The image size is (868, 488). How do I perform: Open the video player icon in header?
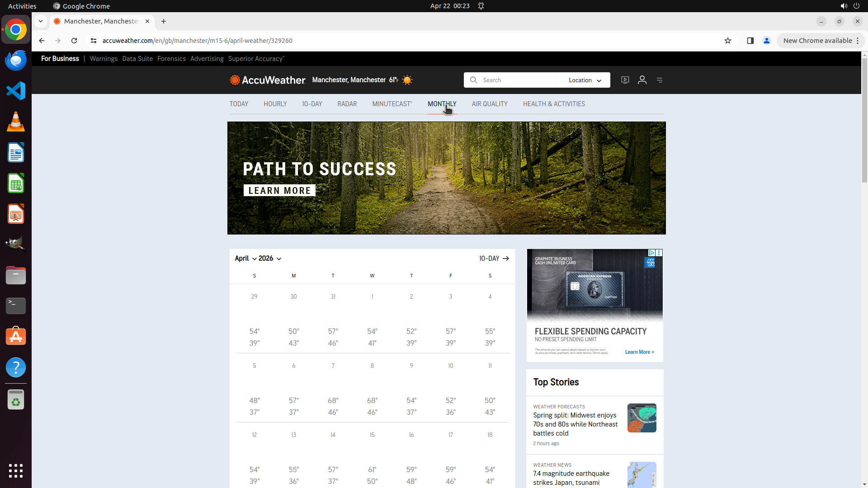625,80
